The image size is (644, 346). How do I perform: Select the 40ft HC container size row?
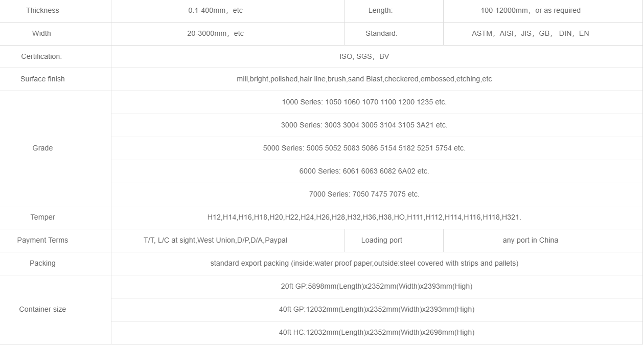[376, 332]
